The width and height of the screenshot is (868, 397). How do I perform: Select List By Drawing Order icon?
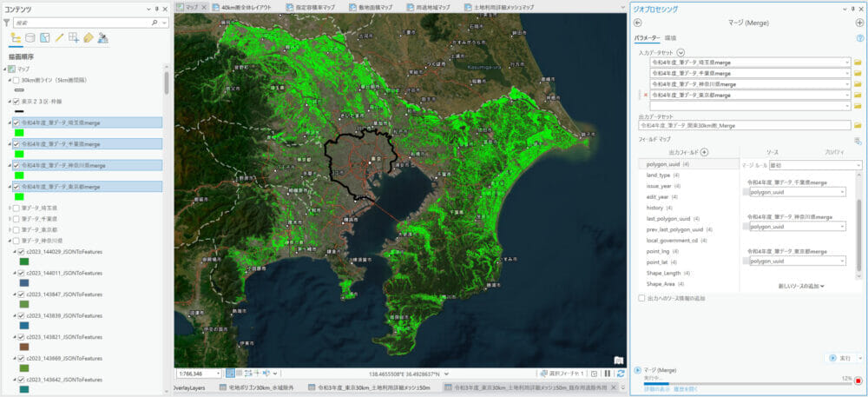pos(16,37)
